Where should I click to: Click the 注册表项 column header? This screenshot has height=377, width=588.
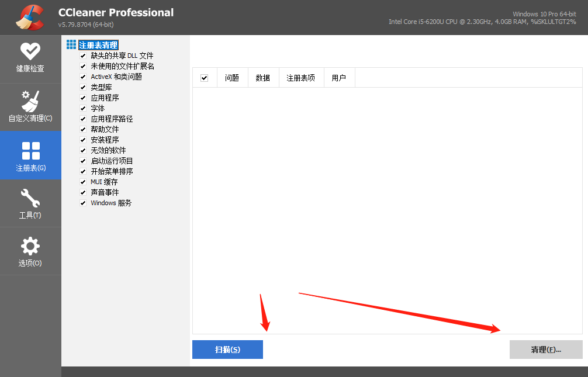[x=301, y=78]
